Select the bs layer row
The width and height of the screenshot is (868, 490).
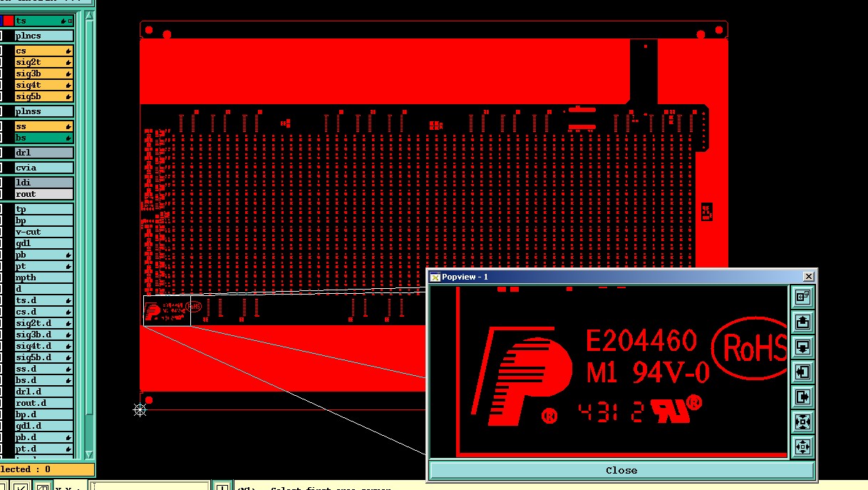[44, 138]
